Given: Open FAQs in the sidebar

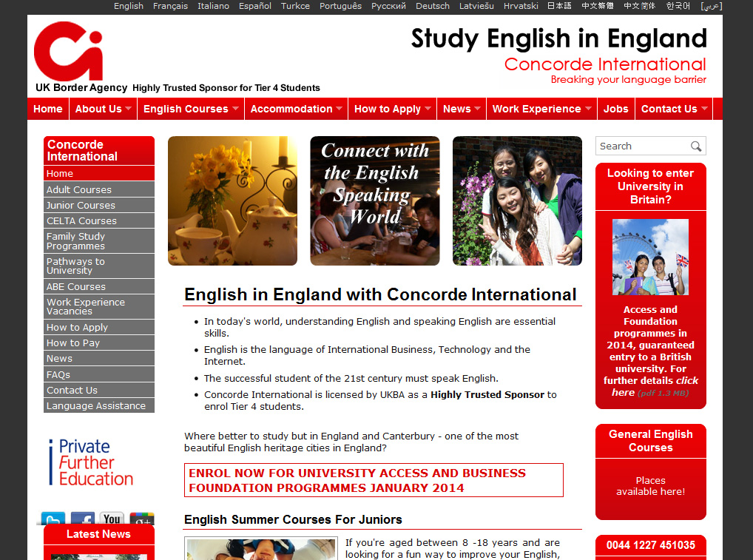Looking at the screenshot, I should [99, 374].
